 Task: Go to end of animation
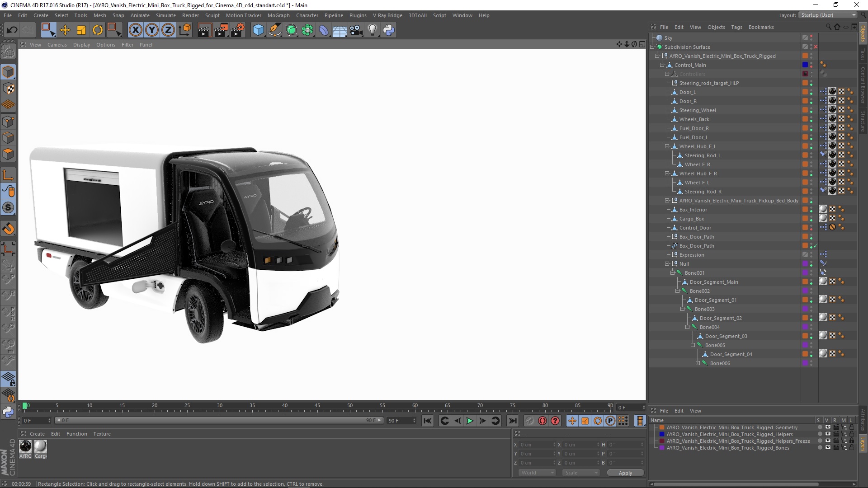point(512,421)
